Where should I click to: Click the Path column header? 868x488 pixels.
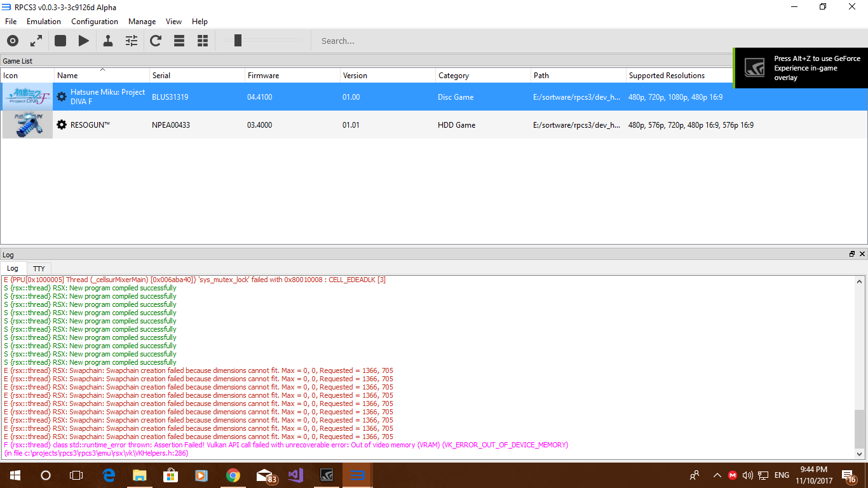pos(578,75)
